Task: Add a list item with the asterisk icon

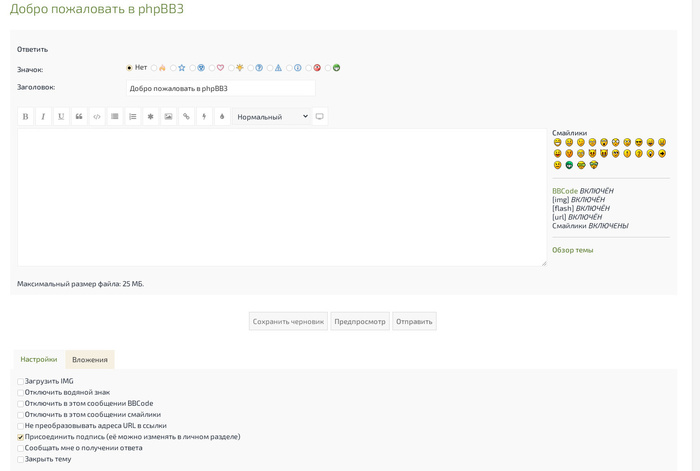Action: pos(150,117)
